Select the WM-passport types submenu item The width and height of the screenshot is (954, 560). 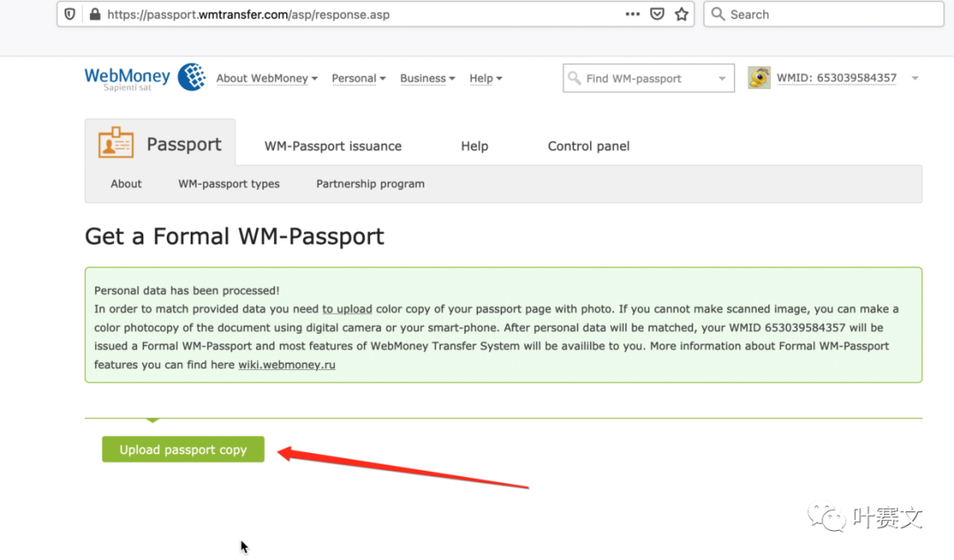point(229,184)
